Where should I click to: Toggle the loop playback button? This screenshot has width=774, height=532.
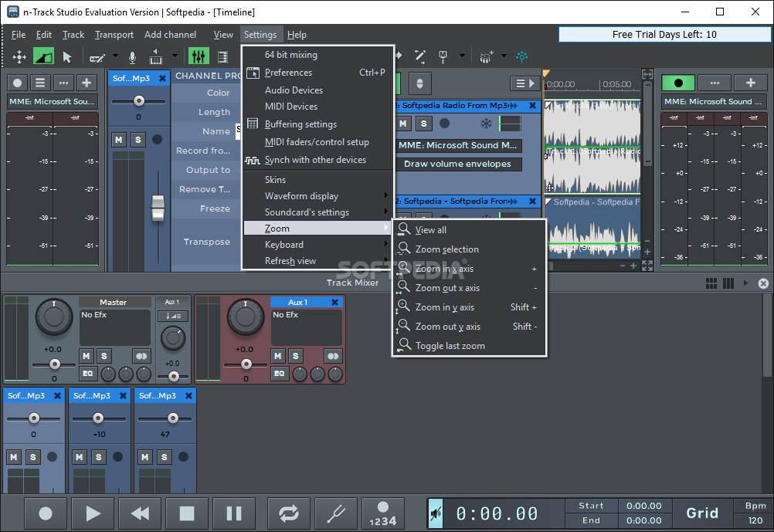point(289,513)
